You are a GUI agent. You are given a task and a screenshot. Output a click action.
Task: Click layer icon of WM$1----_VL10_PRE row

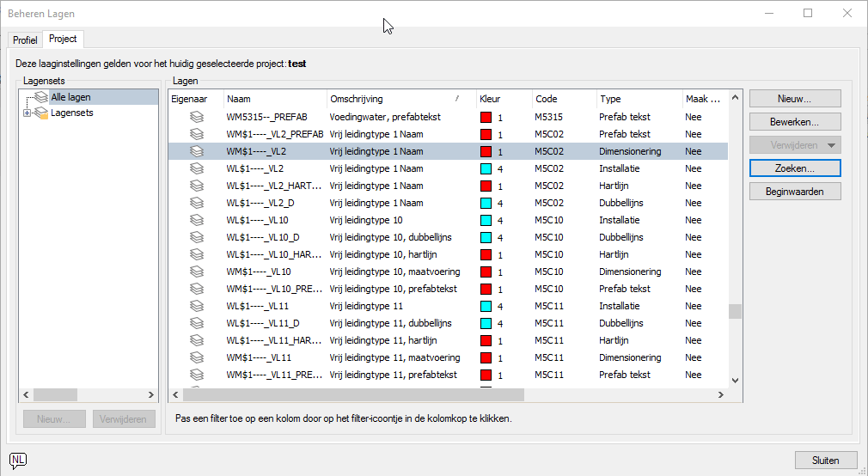(197, 289)
